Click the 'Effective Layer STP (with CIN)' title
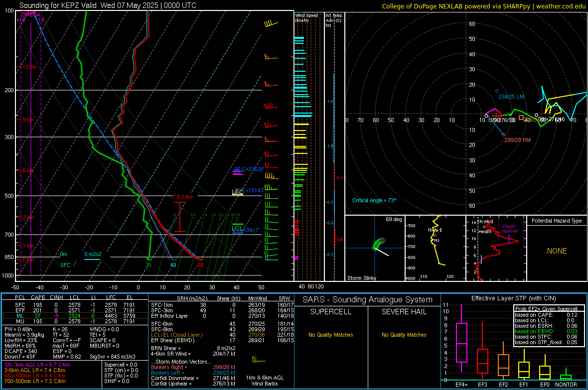588x390 pixels. (513, 298)
